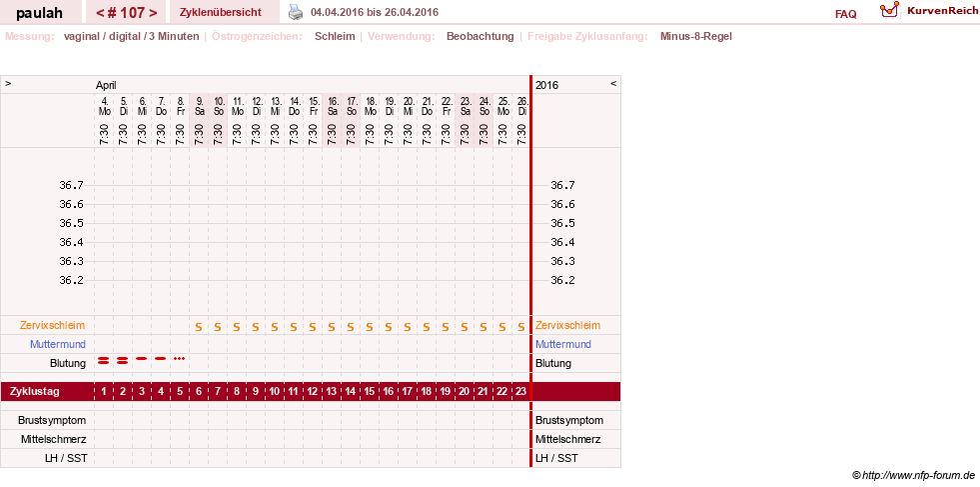Go to previous cycle with '<' arrow before #107
Image resolution: width=980 pixels, height=487 pixels.
(x=99, y=13)
